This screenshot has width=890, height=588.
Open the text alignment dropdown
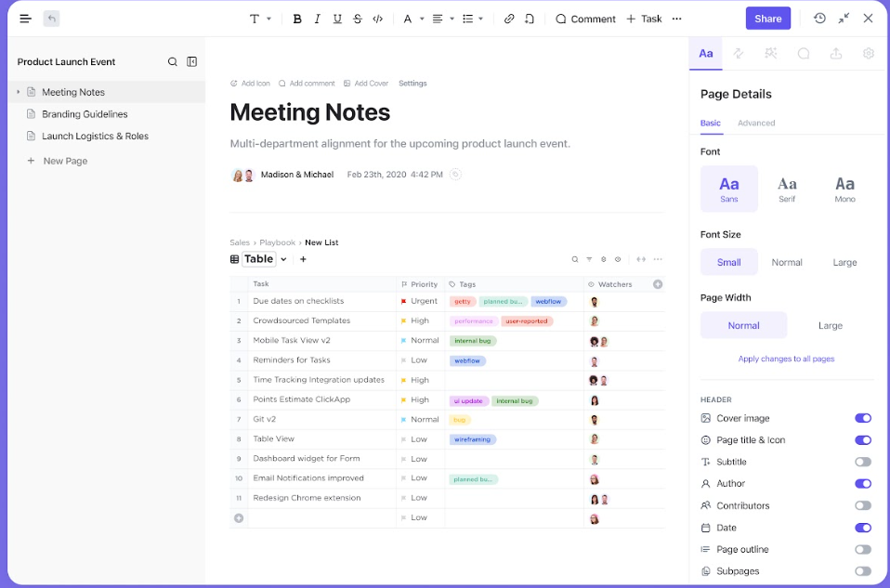pos(442,19)
